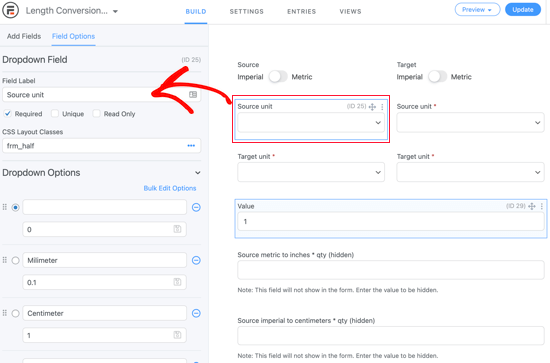Click the saved value icon in Centimeter's value field
The image size is (550, 363).
177,335
